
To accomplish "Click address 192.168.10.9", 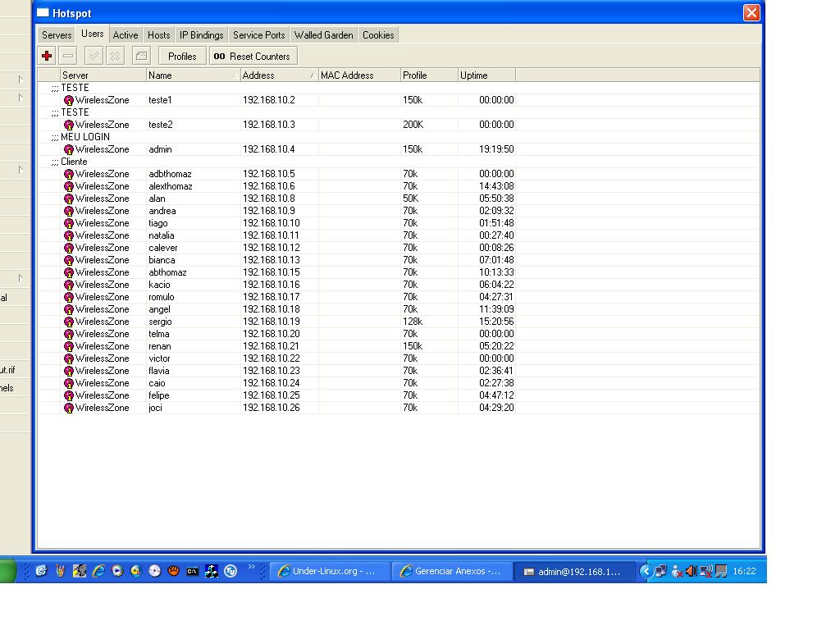I will 268,211.
